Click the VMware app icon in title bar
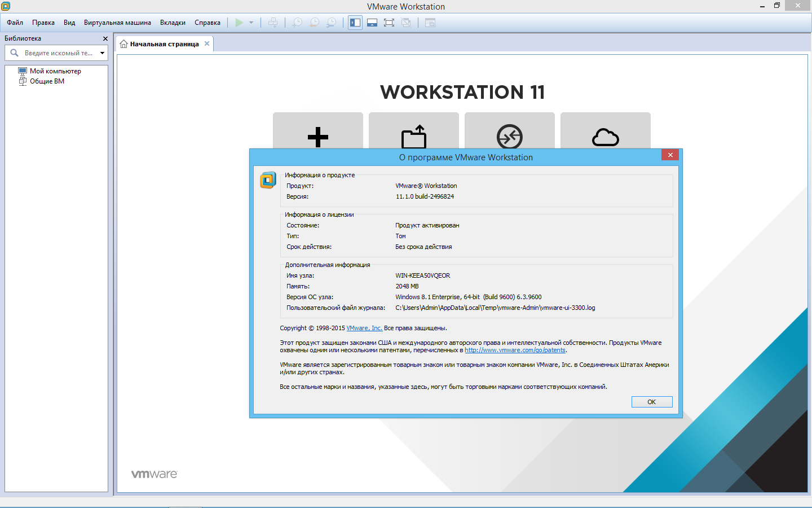 click(x=6, y=6)
